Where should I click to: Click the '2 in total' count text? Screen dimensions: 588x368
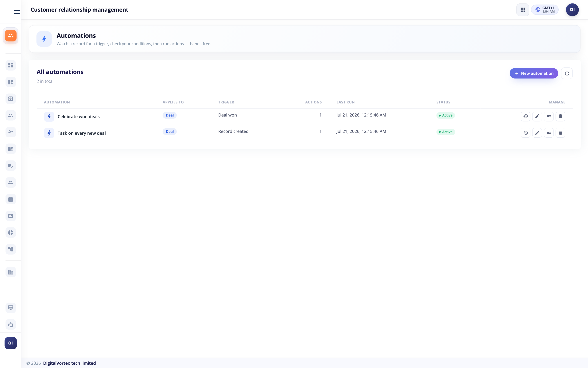tap(45, 81)
